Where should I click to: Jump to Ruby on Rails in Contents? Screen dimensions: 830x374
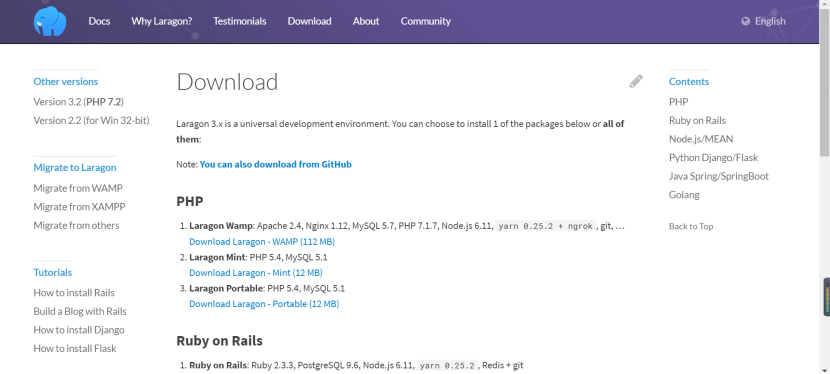(697, 121)
